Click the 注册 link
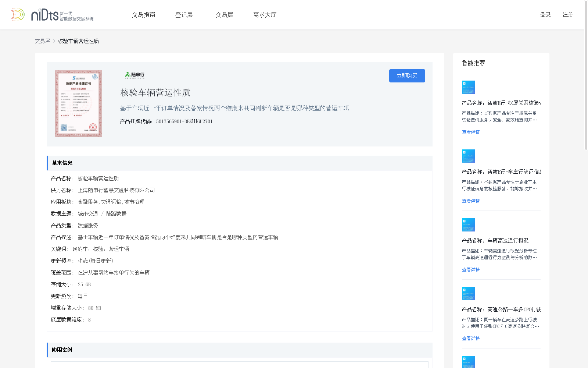This screenshot has height=368, width=588. tap(568, 15)
